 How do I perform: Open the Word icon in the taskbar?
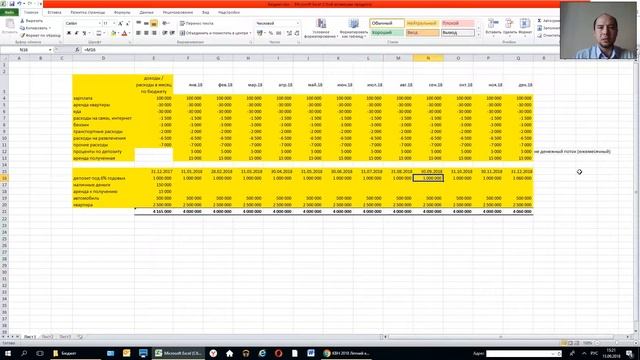click(311, 353)
